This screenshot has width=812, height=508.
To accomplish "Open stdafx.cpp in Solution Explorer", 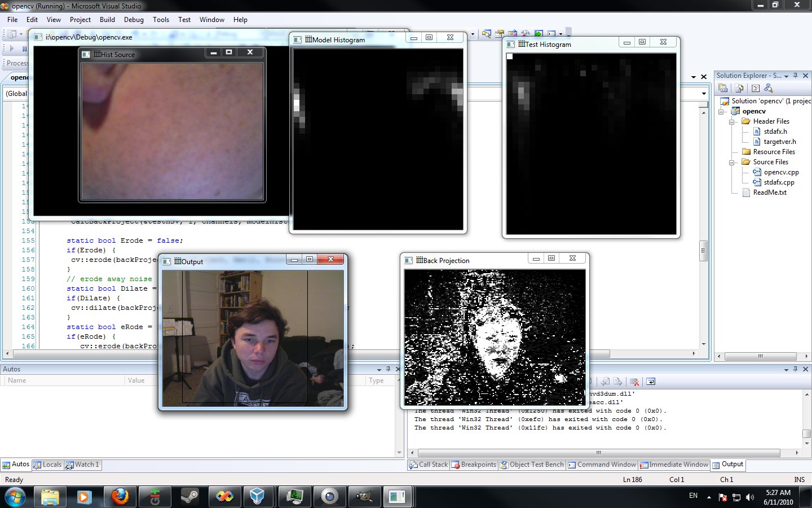I will pos(779,182).
